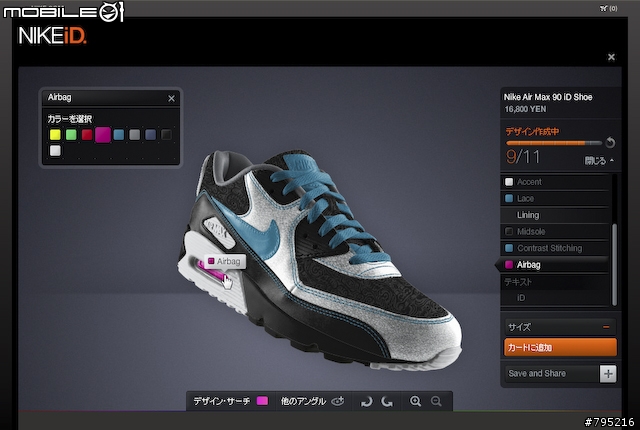Click the parts list scrollbar

pyautogui.click(x=614, y=264)
